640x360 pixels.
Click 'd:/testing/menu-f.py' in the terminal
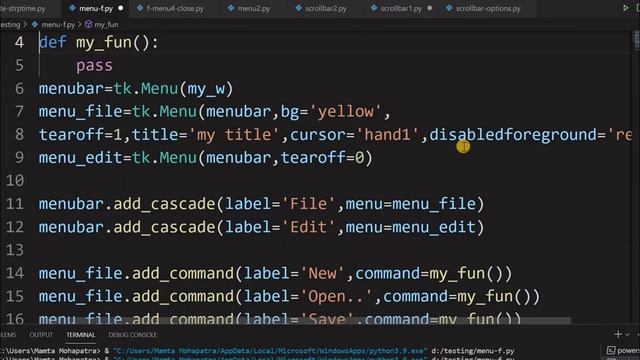click(473, 351)
